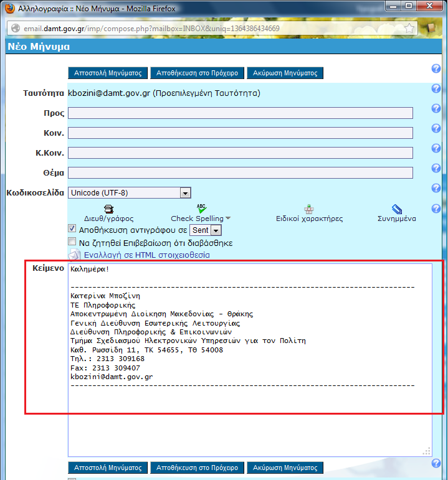
Task: Focus the Κοιν. carbon copy field
Action: 241,133
